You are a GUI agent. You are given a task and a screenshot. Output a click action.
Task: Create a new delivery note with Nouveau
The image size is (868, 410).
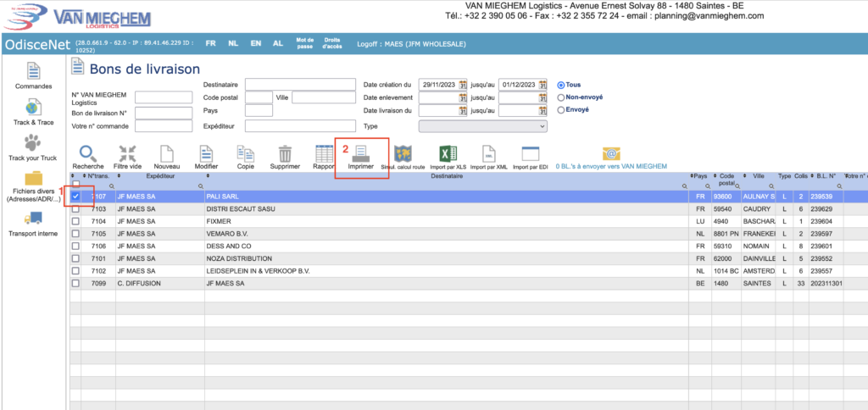pos(167,154)
